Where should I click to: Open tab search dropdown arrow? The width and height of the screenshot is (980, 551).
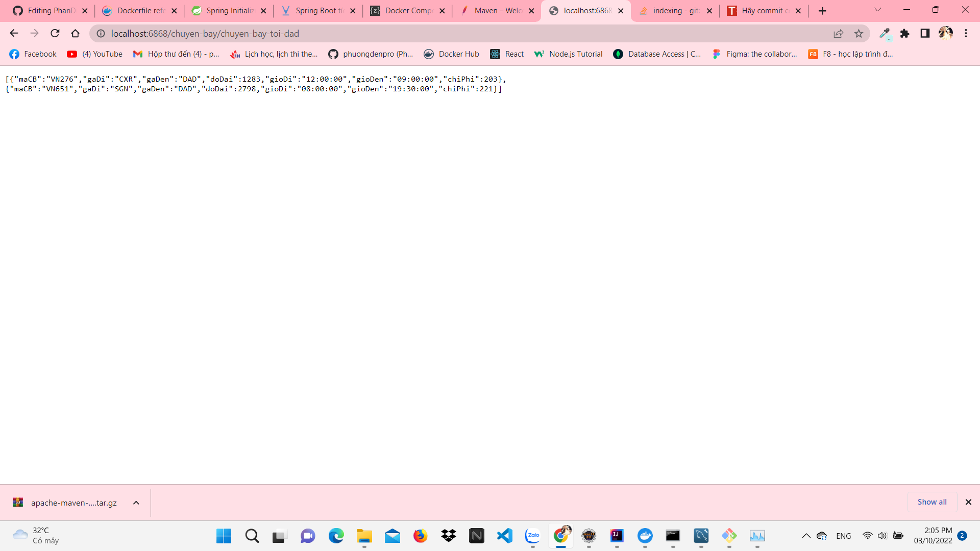coord(877,10)
